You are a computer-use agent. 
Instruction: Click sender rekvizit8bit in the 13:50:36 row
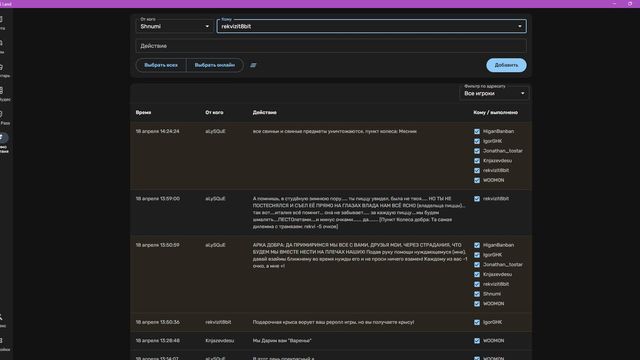coord(218,322)
